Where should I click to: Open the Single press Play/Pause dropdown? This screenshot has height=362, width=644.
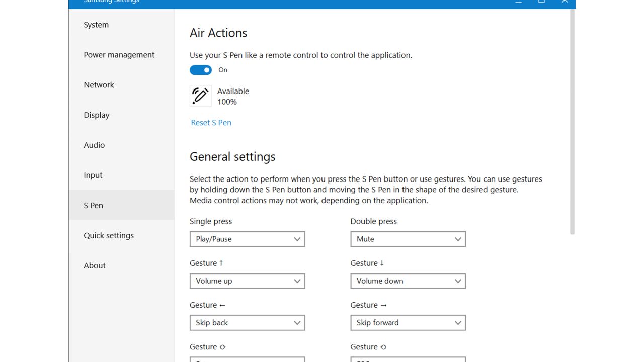pos(247,239)
